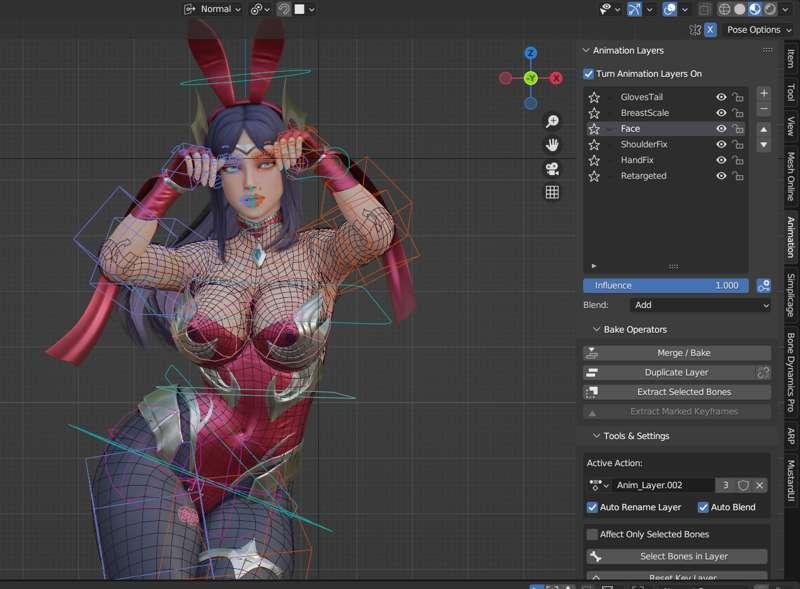The image size is (800, 589).
Task: Toggle proportional editing icon in header
Action: pos(284,9)
